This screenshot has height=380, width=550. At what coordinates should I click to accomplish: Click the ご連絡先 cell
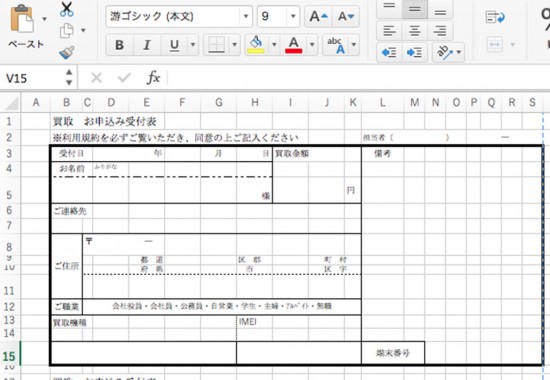(70, 211)
